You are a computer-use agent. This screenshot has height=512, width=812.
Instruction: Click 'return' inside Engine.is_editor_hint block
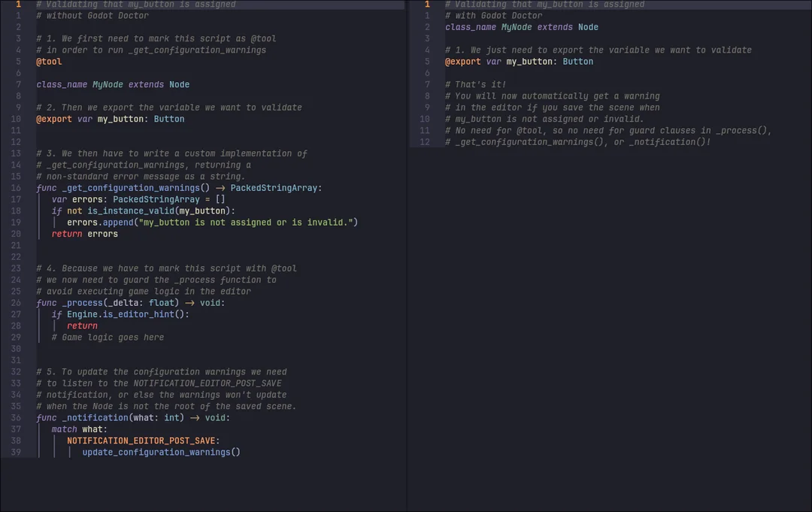coord(82,326)
